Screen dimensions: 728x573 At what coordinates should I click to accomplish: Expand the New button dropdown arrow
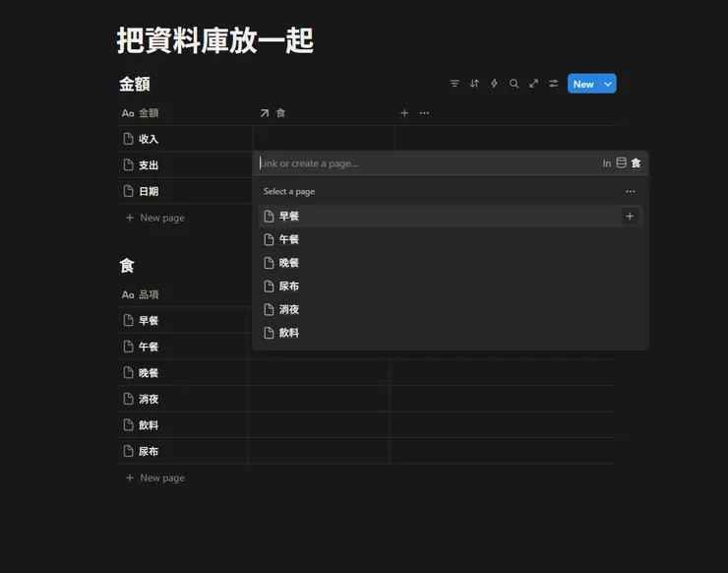pyautogui.click(x=608, y=84)
